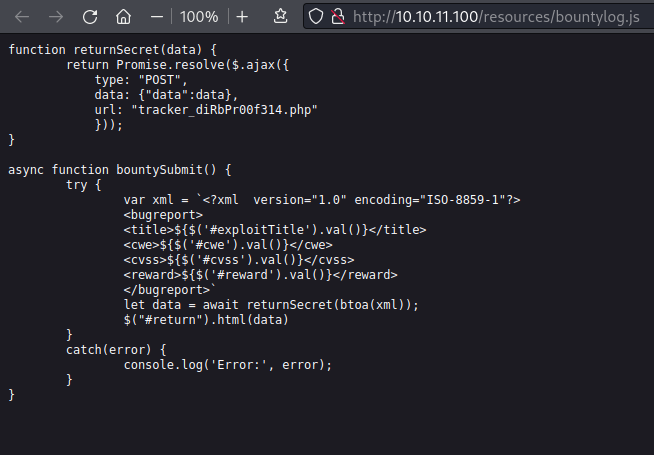
Task: Click the ISO-8859-1 encoding text
Action: coord(463,200)
